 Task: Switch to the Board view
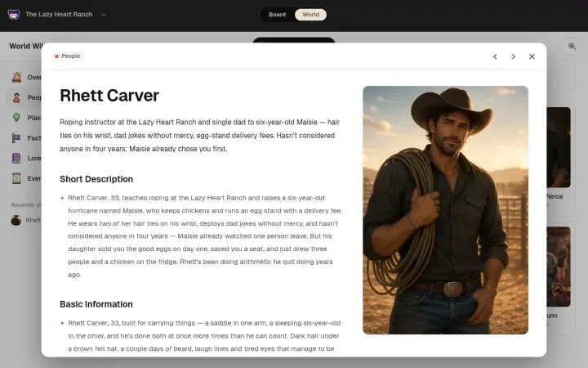[277, 15]
